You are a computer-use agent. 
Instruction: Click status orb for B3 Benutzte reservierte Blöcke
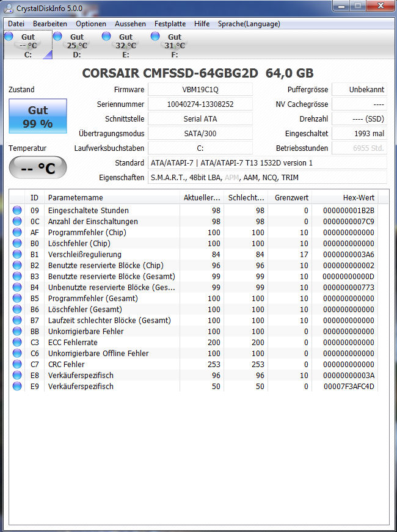pyautogui.click(x=17, y=276)
